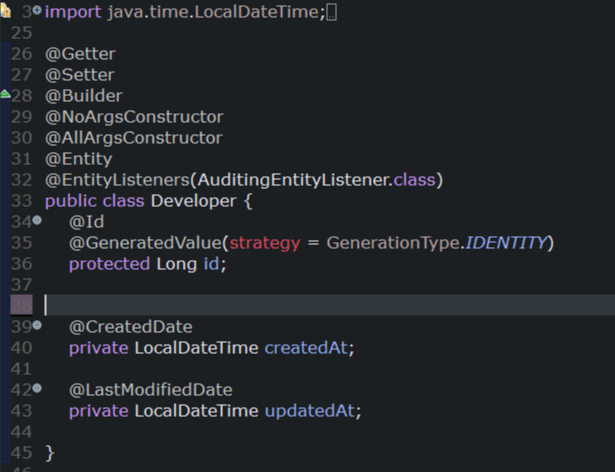Click the @CreatedDate annotation text

click(x=131, y=327)
